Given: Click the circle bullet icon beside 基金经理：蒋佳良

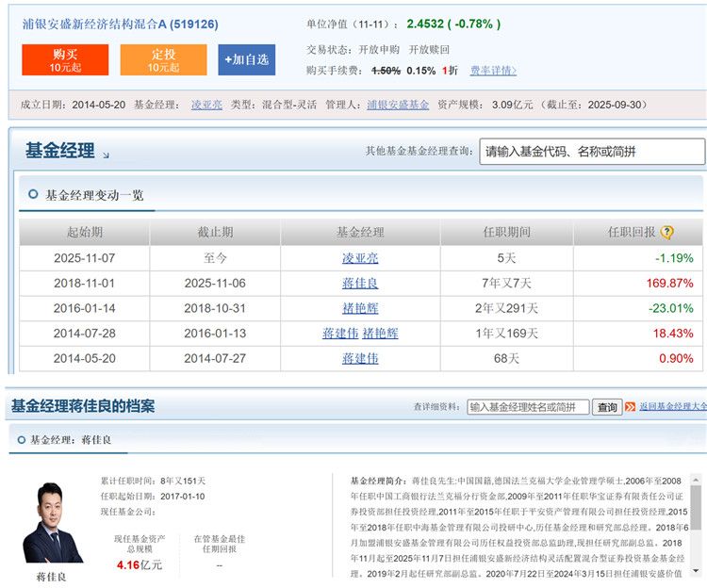Looking at the screenshot, I should pos(19,440).
